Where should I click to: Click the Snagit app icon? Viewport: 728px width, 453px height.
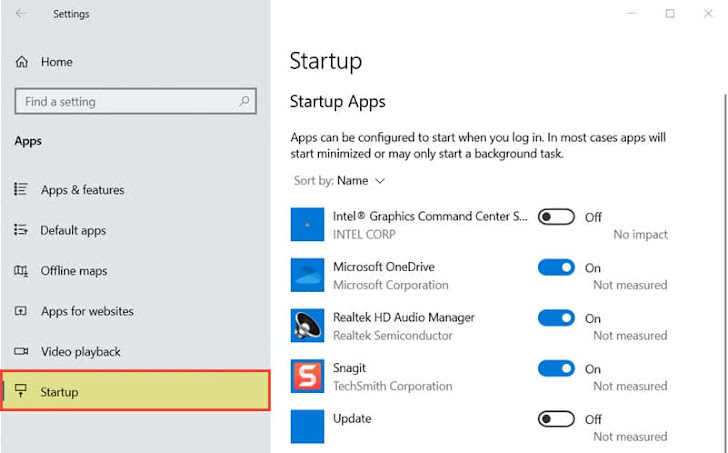pos(307,376)
